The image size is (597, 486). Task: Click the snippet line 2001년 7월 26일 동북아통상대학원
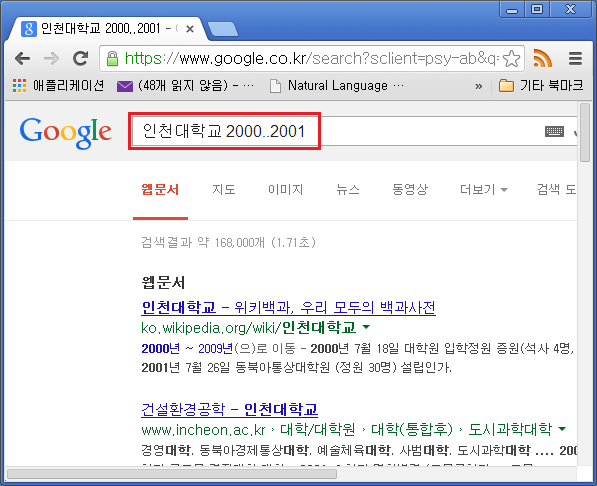coord(296,368)
